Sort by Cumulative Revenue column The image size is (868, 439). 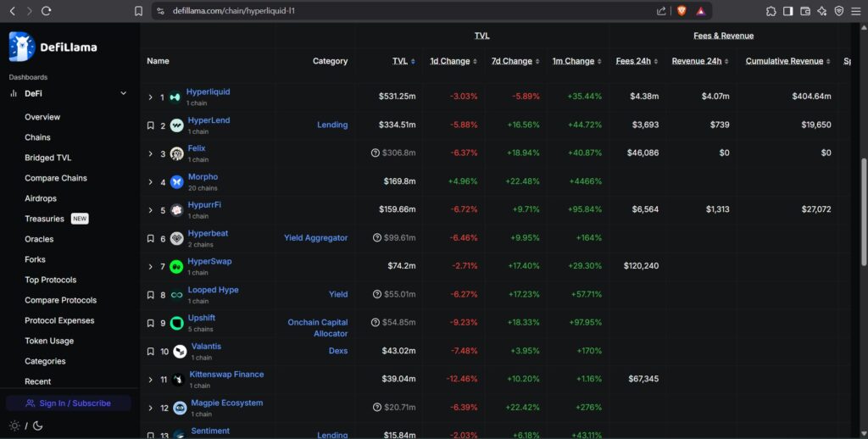pos(787,61)
